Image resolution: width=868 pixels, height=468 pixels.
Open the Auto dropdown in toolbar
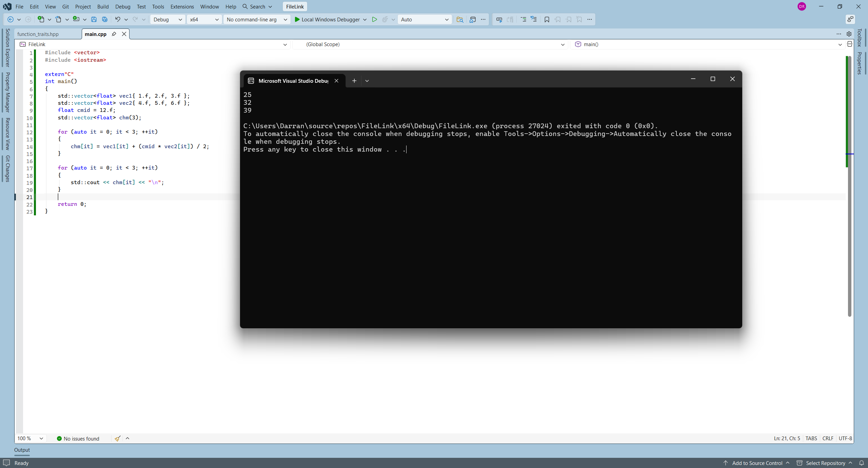425,19
